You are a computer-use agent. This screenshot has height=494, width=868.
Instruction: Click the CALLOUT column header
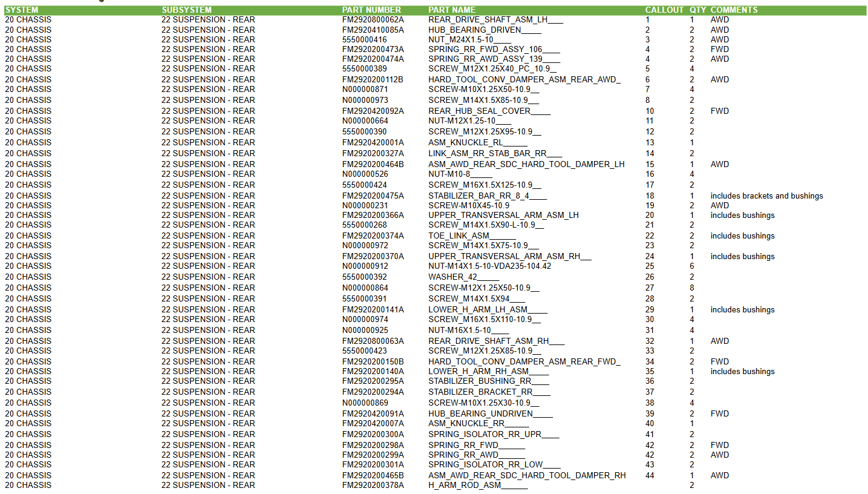664,10
